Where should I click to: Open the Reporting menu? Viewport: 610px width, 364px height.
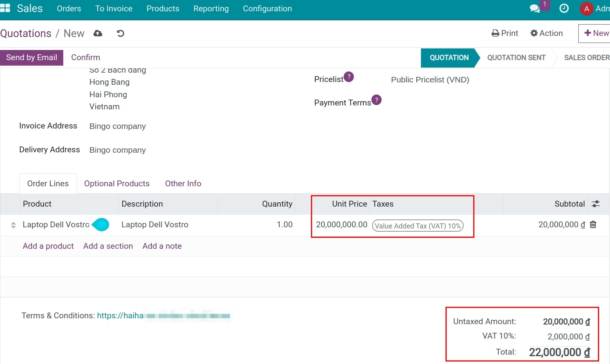tap(211, 8)
